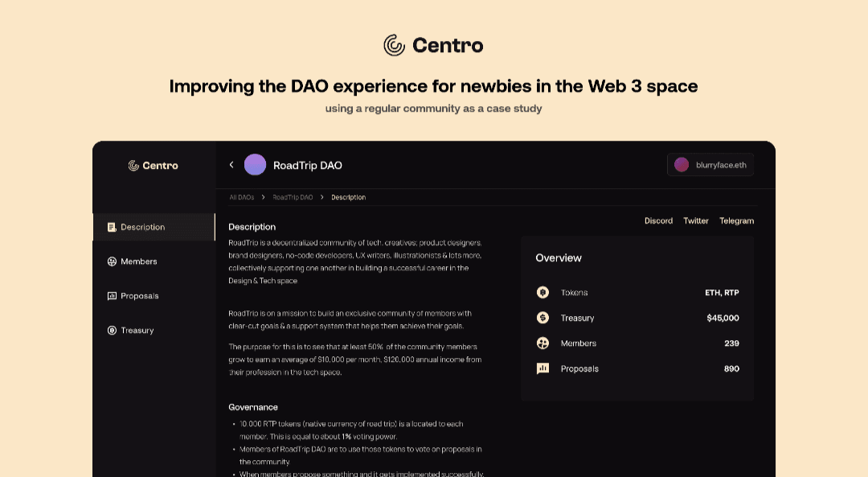Viewport: 868px width, 477px height.
Task: Click the Treasury sidebar icon
Action: click(x=112, y=331)
